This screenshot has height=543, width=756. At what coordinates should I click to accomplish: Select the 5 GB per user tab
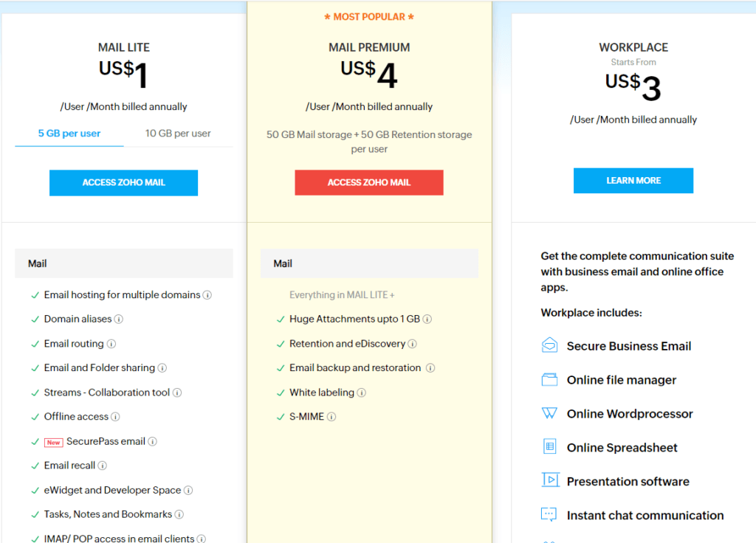[x=69, y=134]
